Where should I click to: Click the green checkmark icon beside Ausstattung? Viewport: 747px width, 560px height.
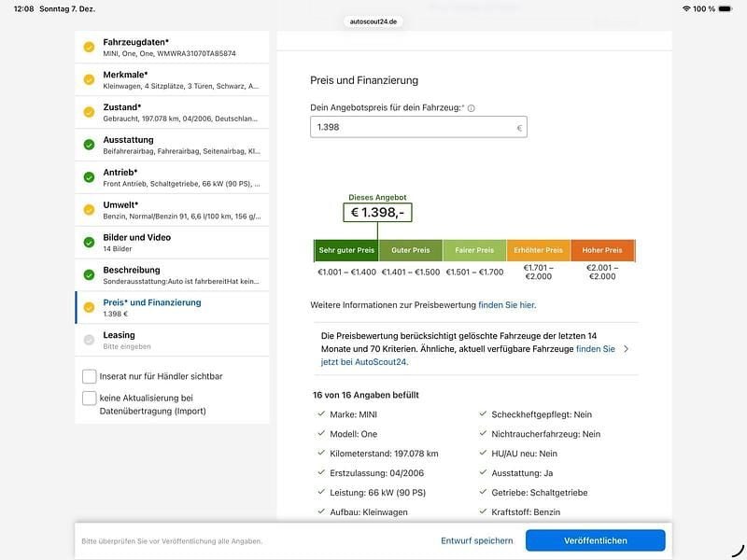[x=89, y=145]
